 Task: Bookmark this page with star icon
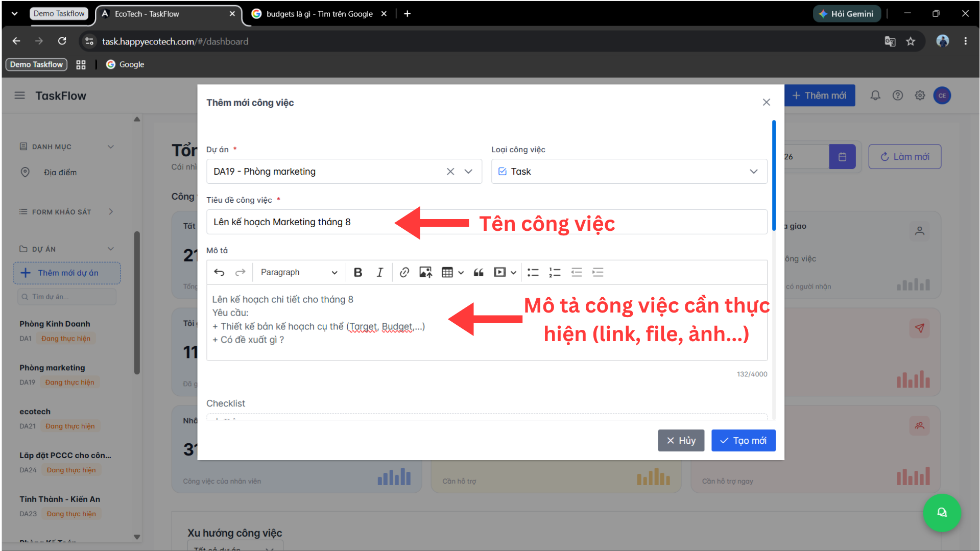911,41
